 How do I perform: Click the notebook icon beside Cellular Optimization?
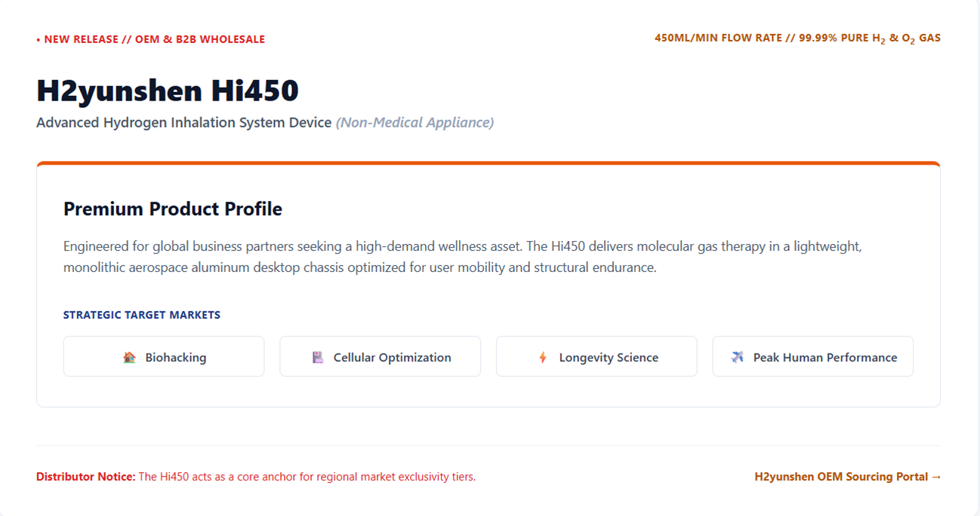coord(318,357)
